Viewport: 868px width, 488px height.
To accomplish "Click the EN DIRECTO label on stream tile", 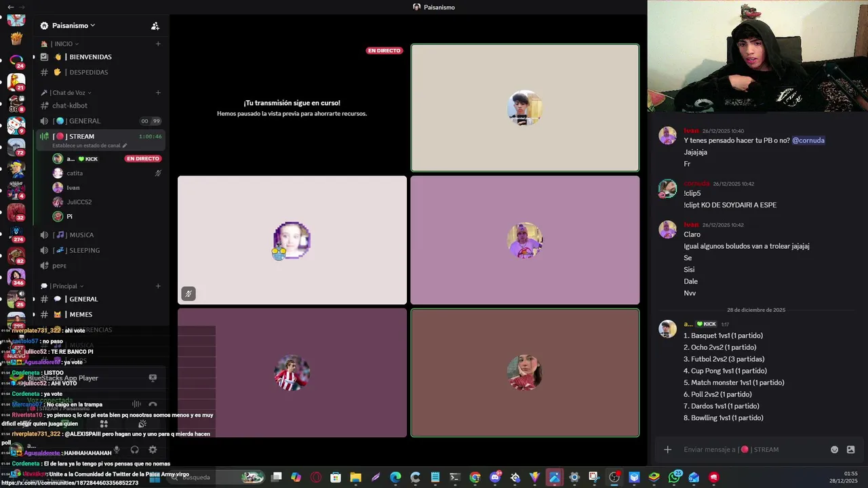I will point(384,51).
